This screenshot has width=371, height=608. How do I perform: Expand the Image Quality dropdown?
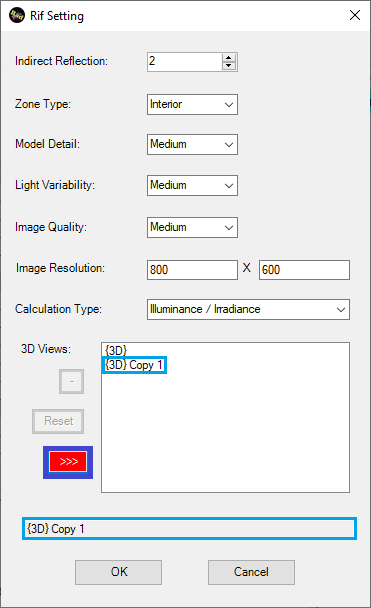pyautogui.click(x=192, y=227)
